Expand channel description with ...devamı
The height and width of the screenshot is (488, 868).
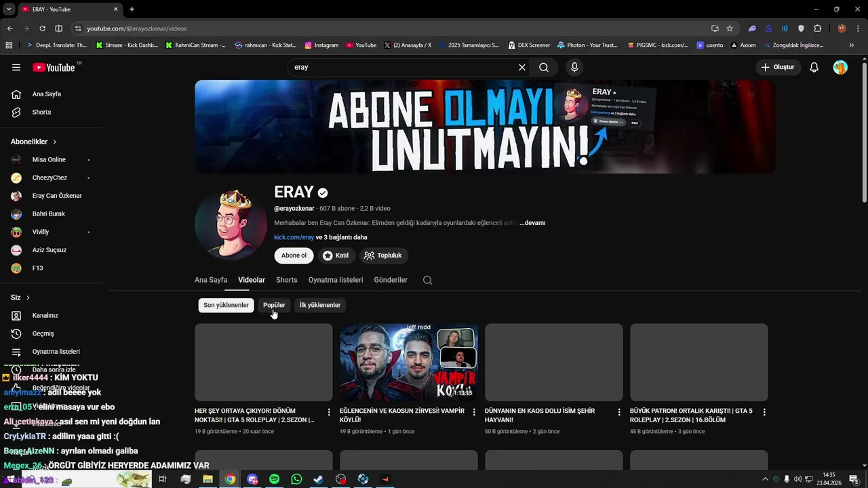532,223
